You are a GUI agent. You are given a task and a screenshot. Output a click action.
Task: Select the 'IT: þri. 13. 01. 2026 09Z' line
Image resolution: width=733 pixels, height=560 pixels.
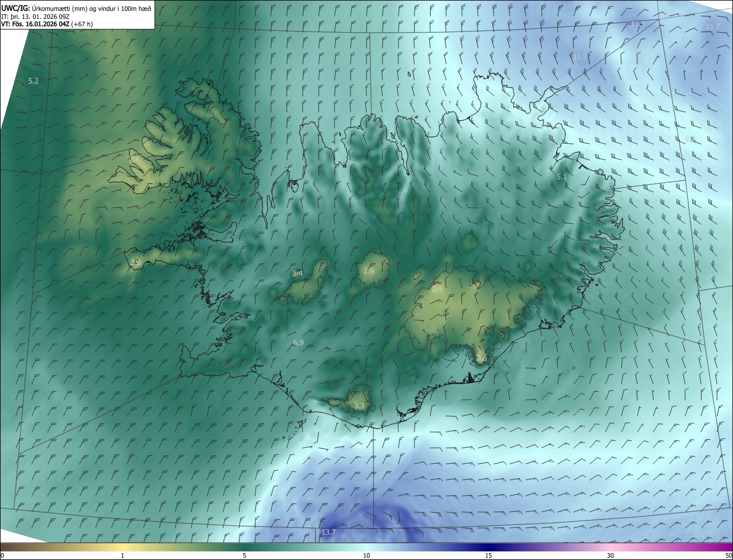[37, 16]
